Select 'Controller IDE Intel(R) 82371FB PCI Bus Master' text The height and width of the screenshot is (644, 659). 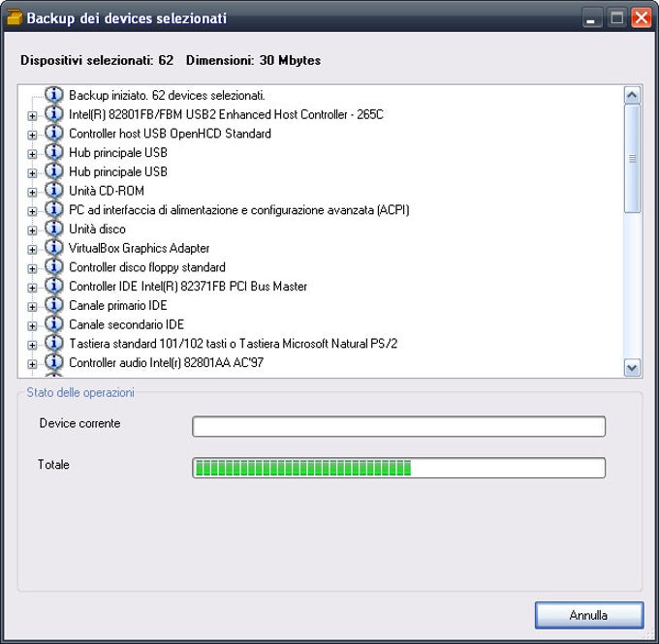[188, 286]
